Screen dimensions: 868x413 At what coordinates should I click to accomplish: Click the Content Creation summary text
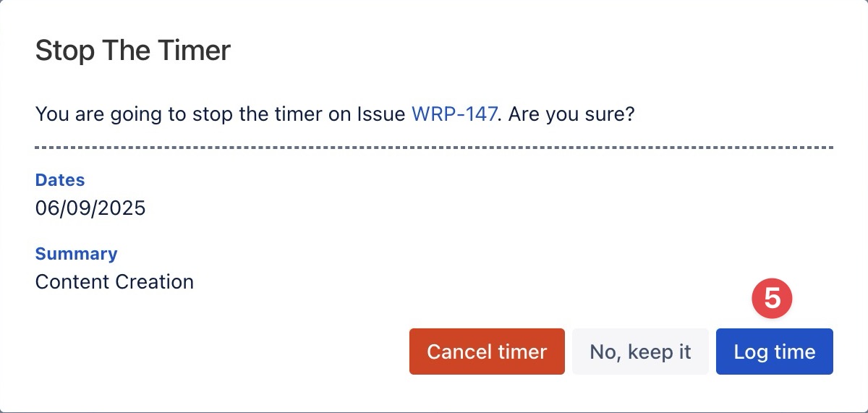pyautogui.click(x=114, y=281)
